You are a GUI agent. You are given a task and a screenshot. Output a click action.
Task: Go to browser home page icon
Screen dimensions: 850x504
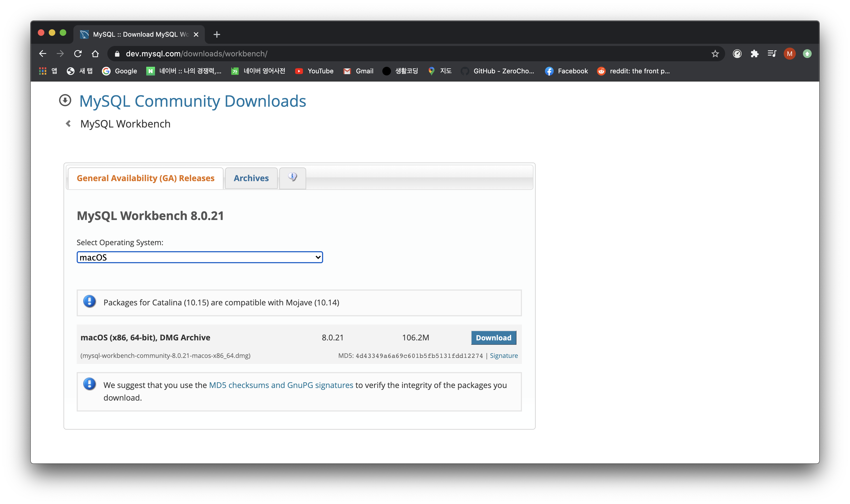(95, 54)
